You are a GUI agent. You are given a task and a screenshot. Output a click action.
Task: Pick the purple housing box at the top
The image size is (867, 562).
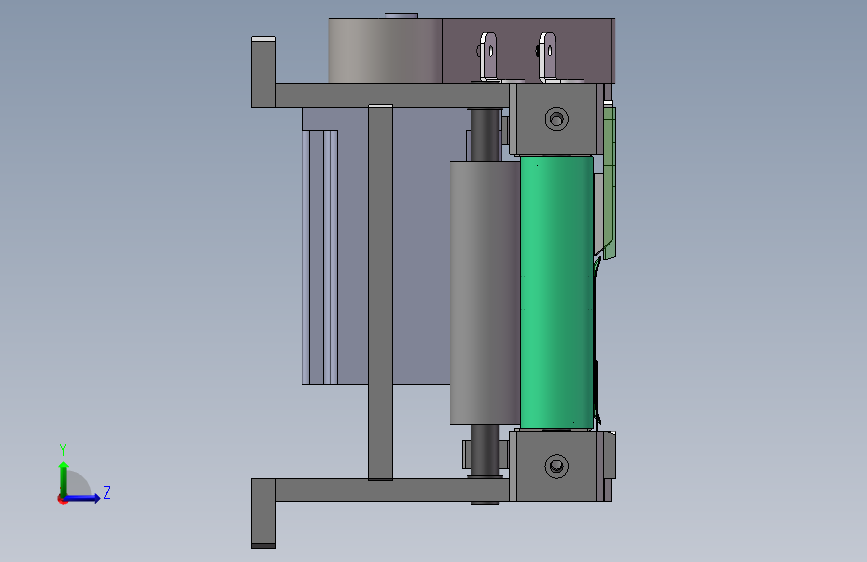point(528,50)
